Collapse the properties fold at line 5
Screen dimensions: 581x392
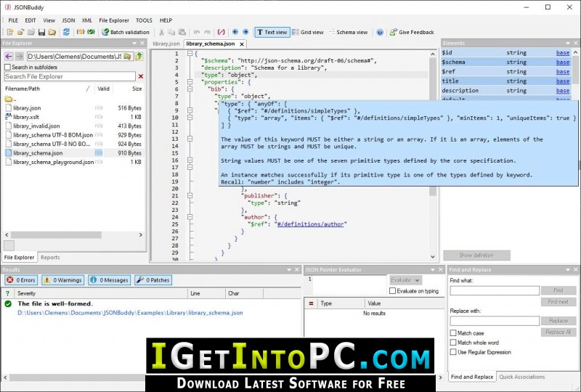pos(190,82)
